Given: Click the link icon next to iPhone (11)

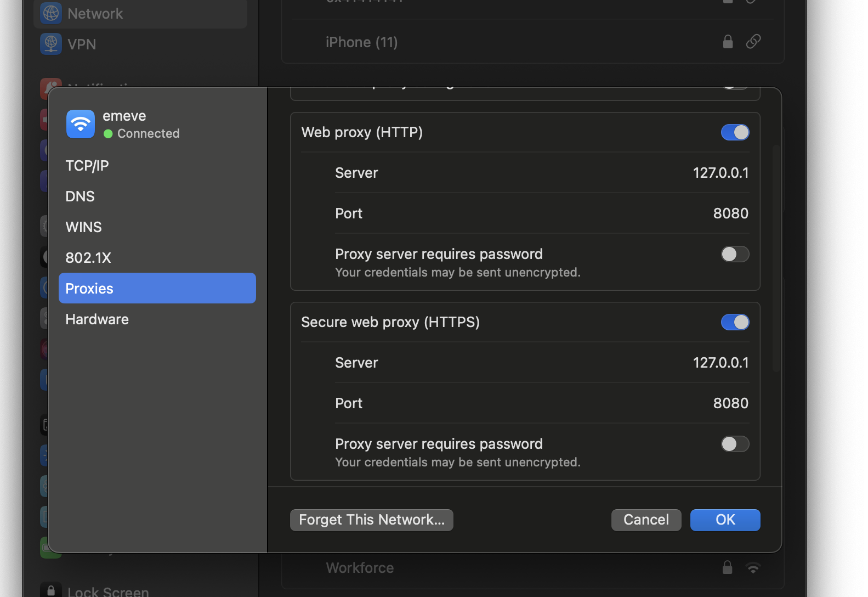Looking at the screenshot, I should tap(753, 42).
